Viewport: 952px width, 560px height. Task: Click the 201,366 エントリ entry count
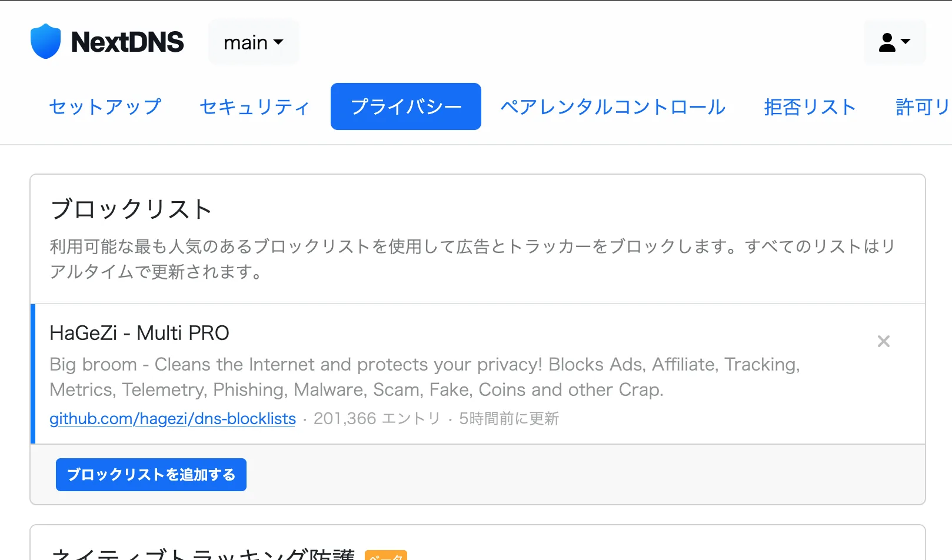(377, 419)
